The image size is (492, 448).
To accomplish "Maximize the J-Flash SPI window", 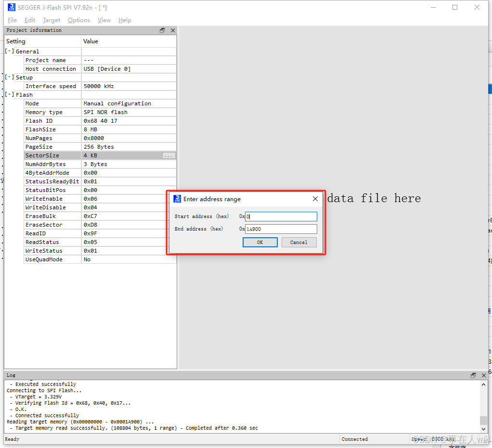I will [455, 7].
